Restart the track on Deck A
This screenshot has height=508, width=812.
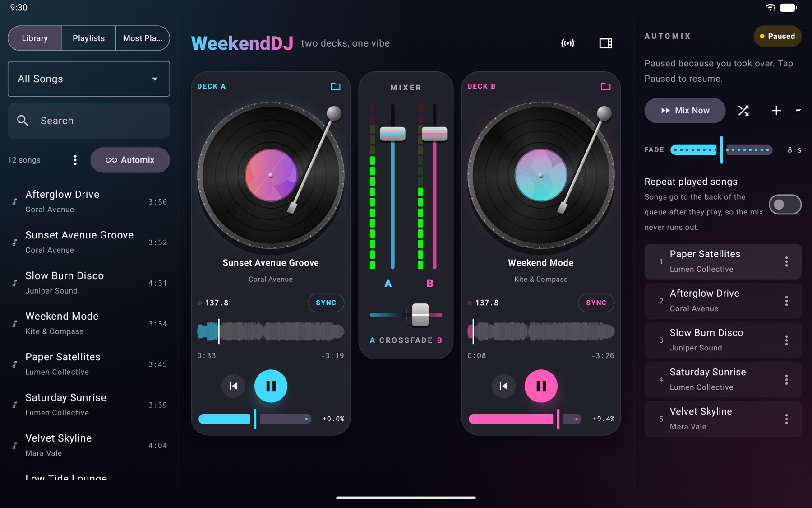(x=233, y=386)
